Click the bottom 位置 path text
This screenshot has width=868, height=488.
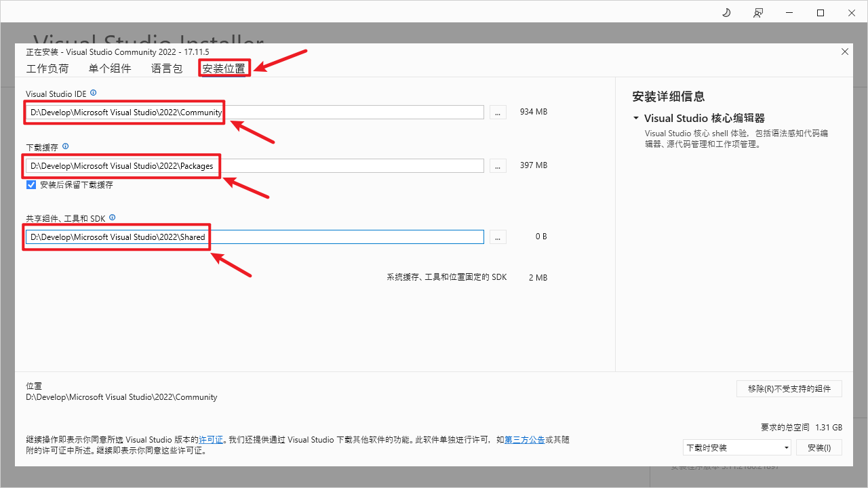(x=121, y=397)
